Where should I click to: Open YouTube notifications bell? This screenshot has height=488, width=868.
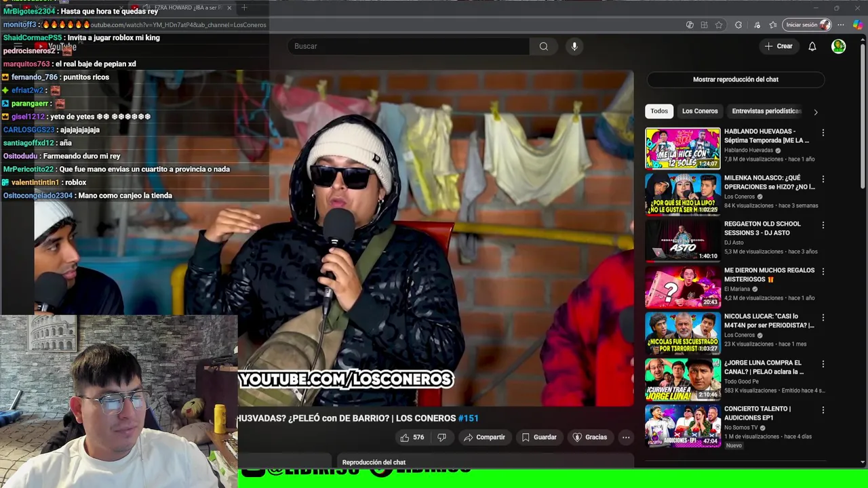coord(812,46)
